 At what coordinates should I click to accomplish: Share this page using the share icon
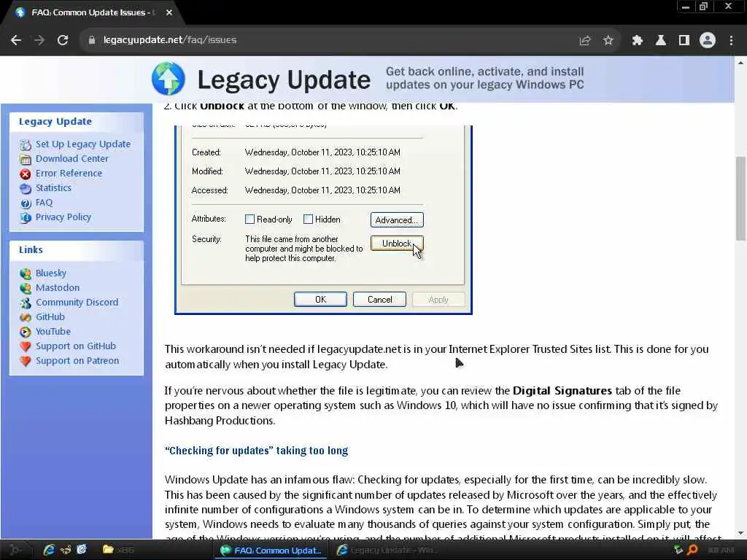click(x=584, y=41)
